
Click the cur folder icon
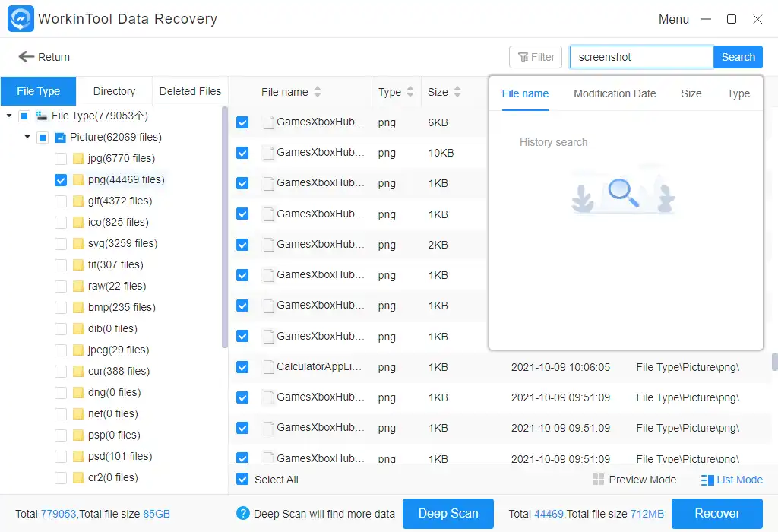[78, 371]
